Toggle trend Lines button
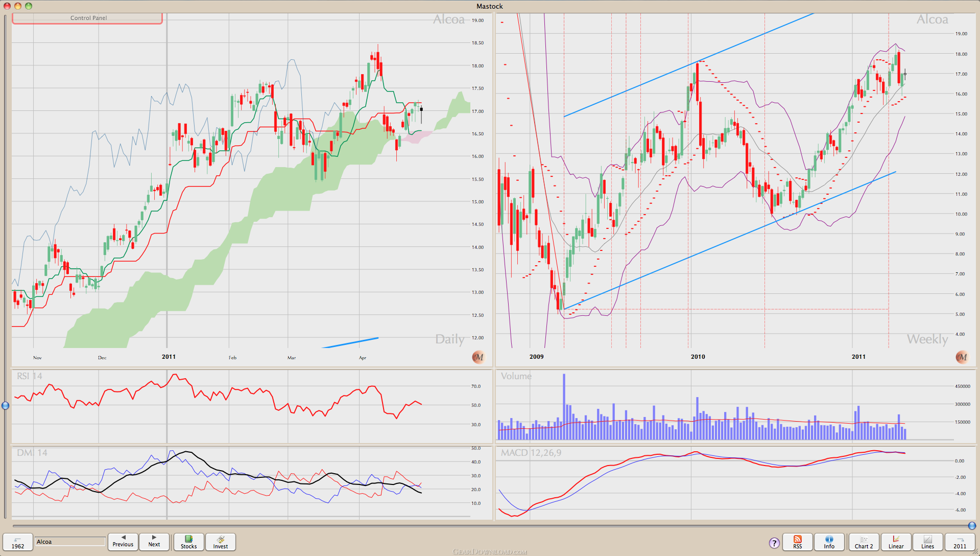This screenshot has height=556, width=980. pyautogui.click(x=928, y=542)
